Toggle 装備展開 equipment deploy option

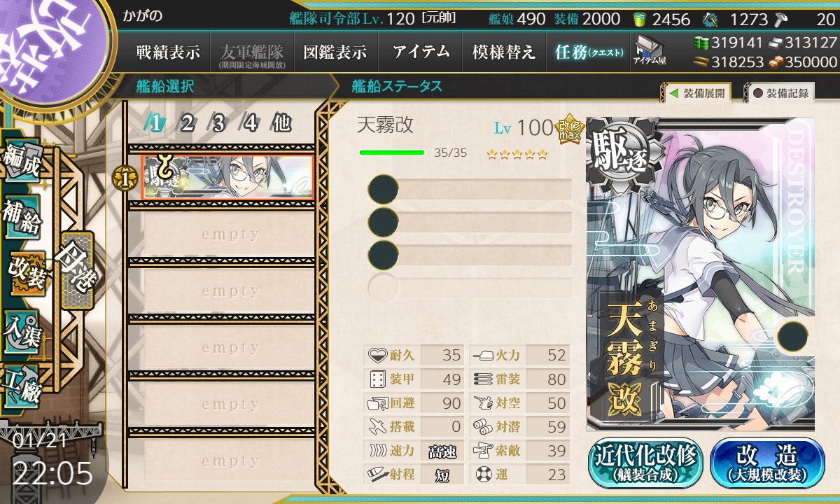[x=696, y=92]
